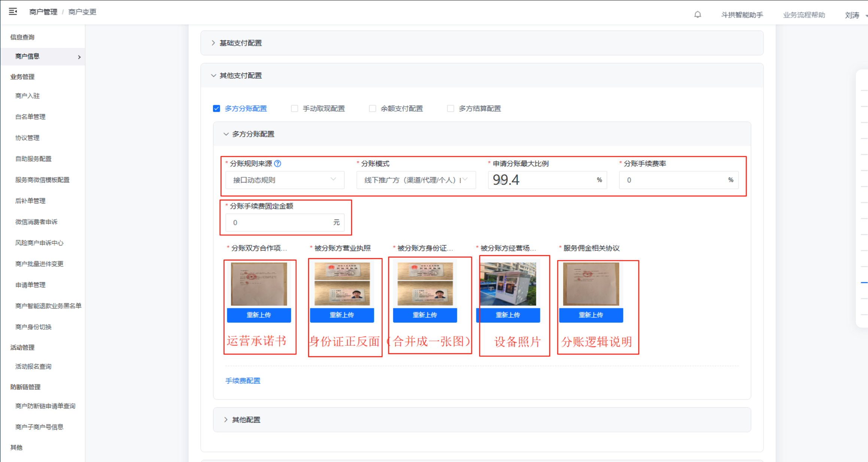View 分账双方合作项 thumbnail image
This screenshot has width=868, height=462.
pyautogui.click(x=259, y=284)
